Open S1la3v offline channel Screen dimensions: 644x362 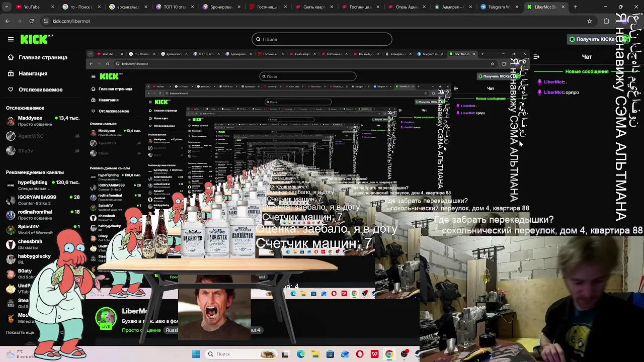43,151
